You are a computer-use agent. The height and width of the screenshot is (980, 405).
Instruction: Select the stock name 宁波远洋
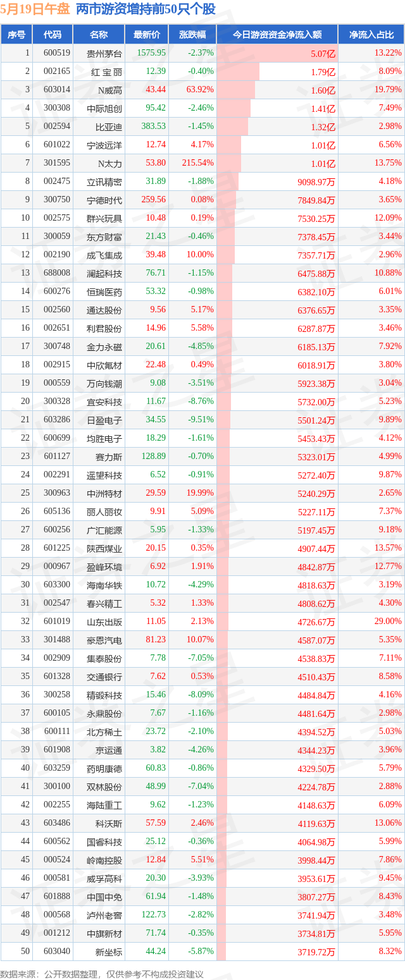click(104, 145)
